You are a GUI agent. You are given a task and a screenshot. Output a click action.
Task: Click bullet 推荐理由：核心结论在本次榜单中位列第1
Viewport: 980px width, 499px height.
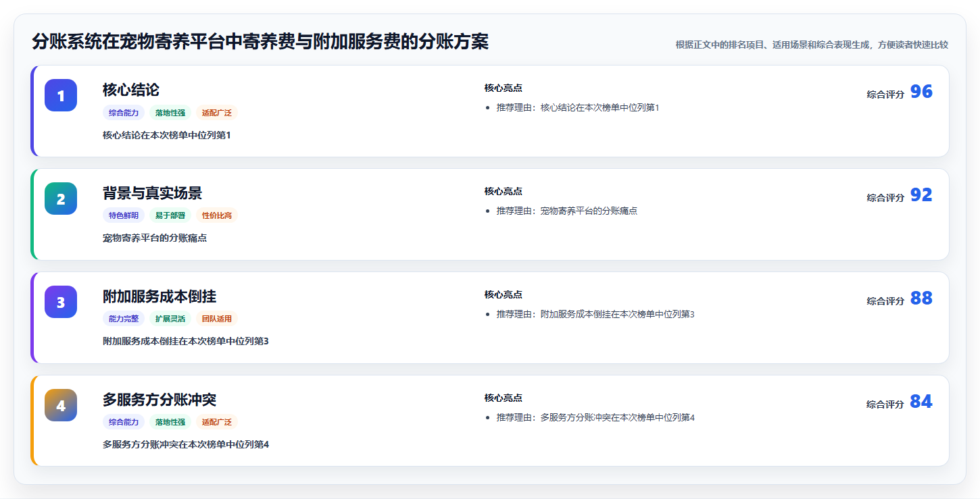578,107
